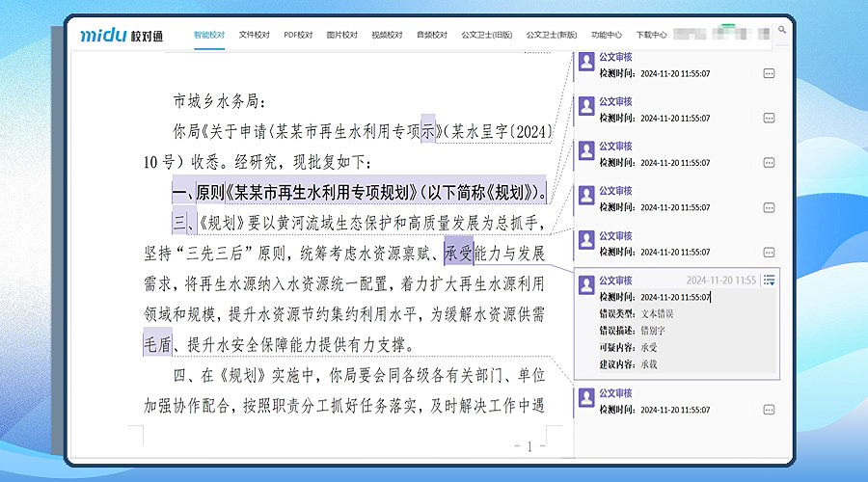Open the PDF校对 tab

point(298,35)
